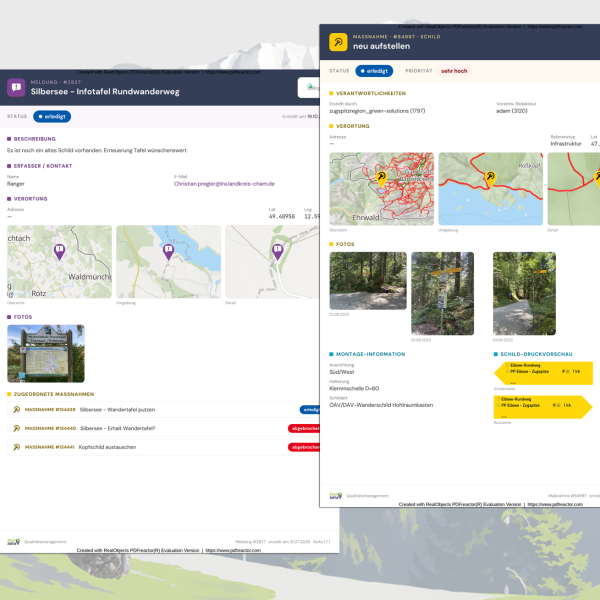Image resolution: width=600 pixels, height=600 pixels.
Task: Click the yellow square beside ZUGEORDNETE MASSNAHMEN heading
Action: 9,394
